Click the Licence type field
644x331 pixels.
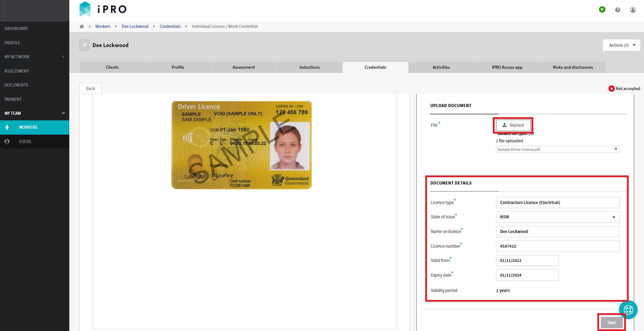(x=558, y=203)
